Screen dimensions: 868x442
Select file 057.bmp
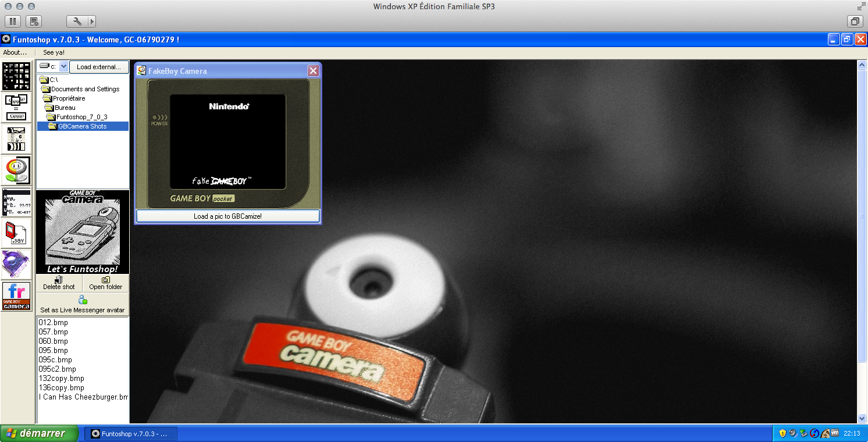[53, 331]
